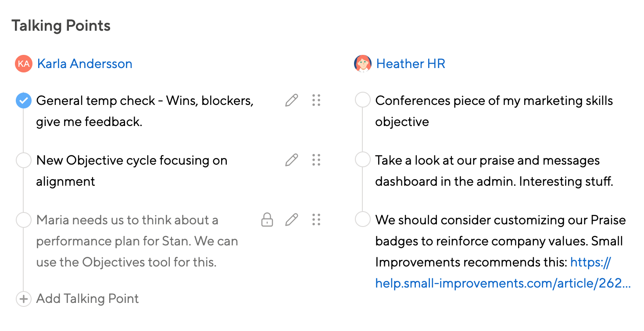This screenshot has height=331, width=644.
Task: Click Karla Andersson's KA avatar
Action: click(24, 64)
